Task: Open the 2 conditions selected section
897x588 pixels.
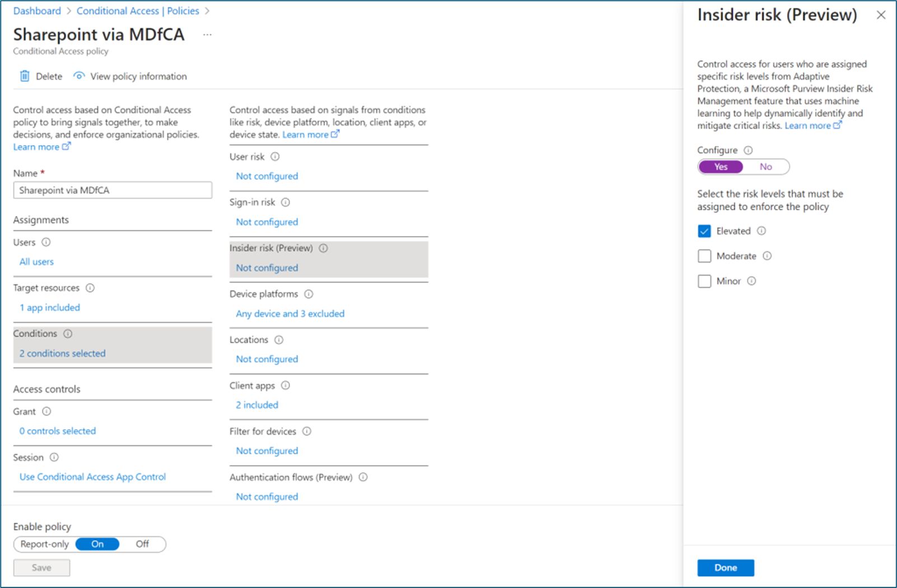Action: pos(62,353)
